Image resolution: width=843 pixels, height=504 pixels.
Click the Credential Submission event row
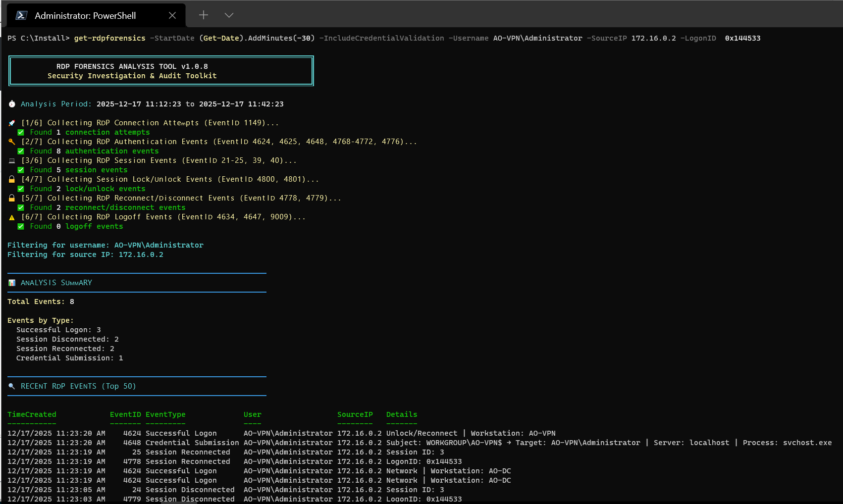192,443
